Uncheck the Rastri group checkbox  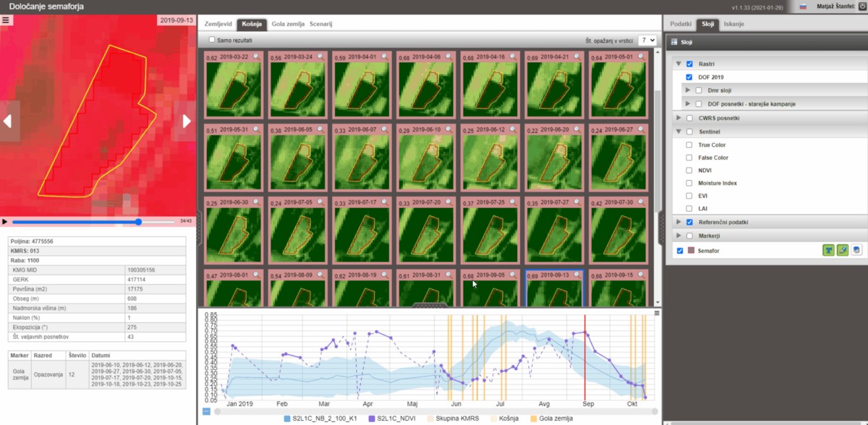[x=689, y=64]
